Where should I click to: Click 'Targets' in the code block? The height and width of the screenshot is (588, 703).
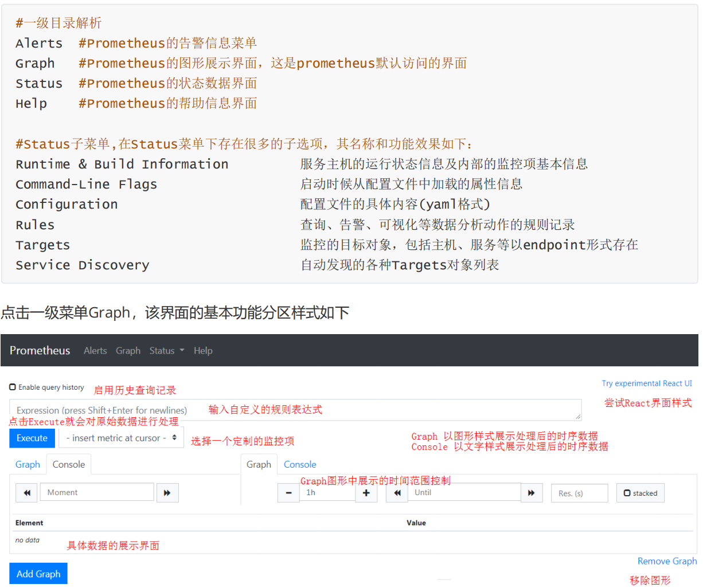tap(43, 245)
